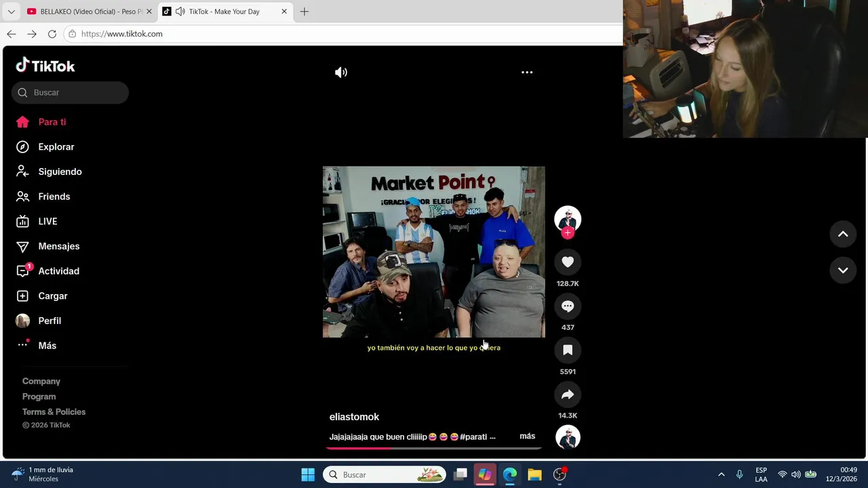
Task: Open the sound disc avatar near the caption
Action: (x=568, y=437)
